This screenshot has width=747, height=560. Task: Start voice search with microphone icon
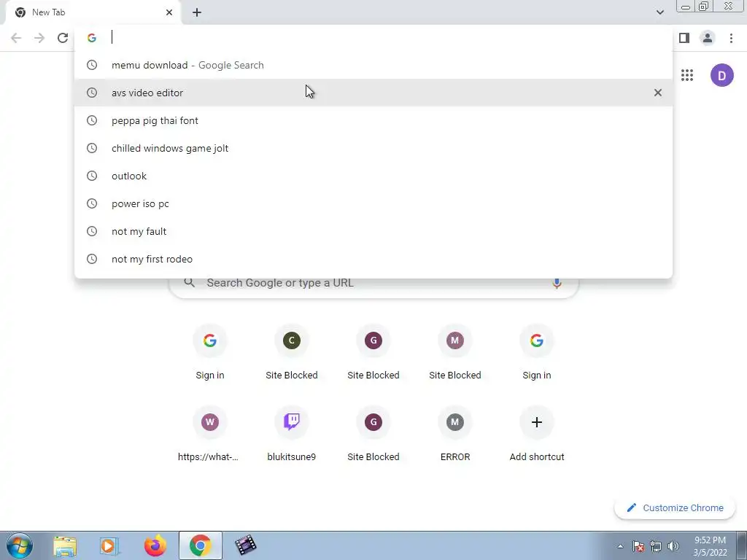557,283
